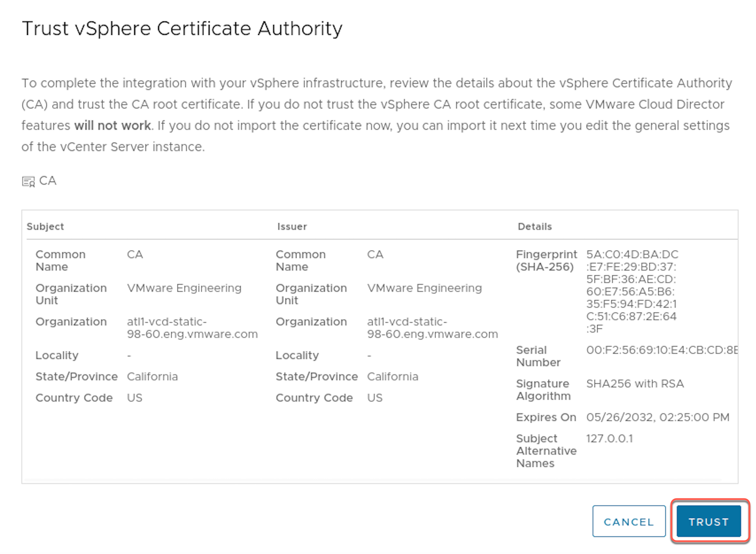The image size is (756, 554).
Task: Select the Subject column header
Action: pos(45,227)
